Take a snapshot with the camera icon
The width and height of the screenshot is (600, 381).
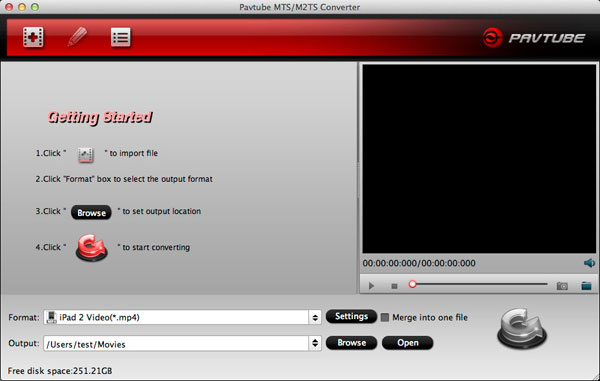click(x=562, y=286)
